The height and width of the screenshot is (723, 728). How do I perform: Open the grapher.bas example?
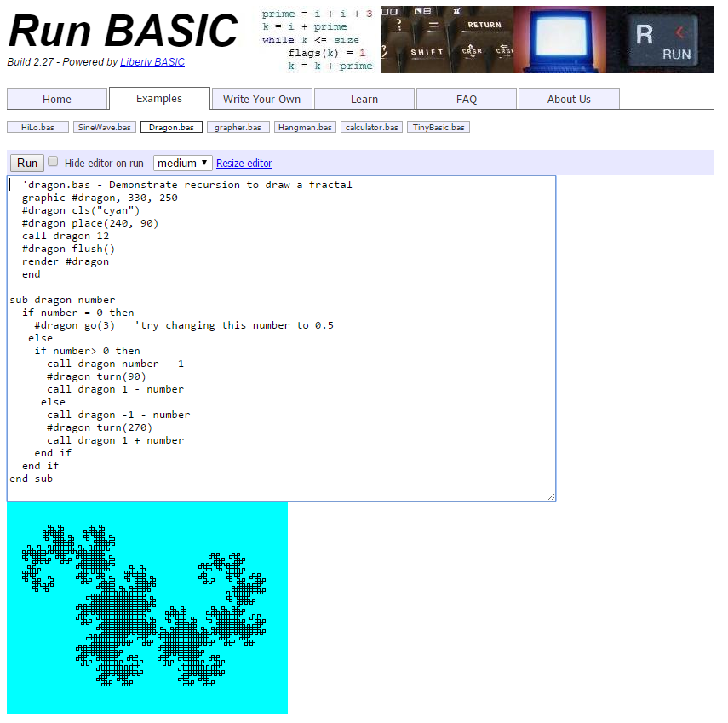[238, 126]
